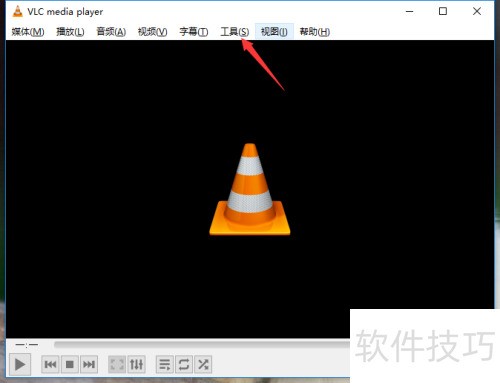Click the VLC cone icon in title bar

17,11
